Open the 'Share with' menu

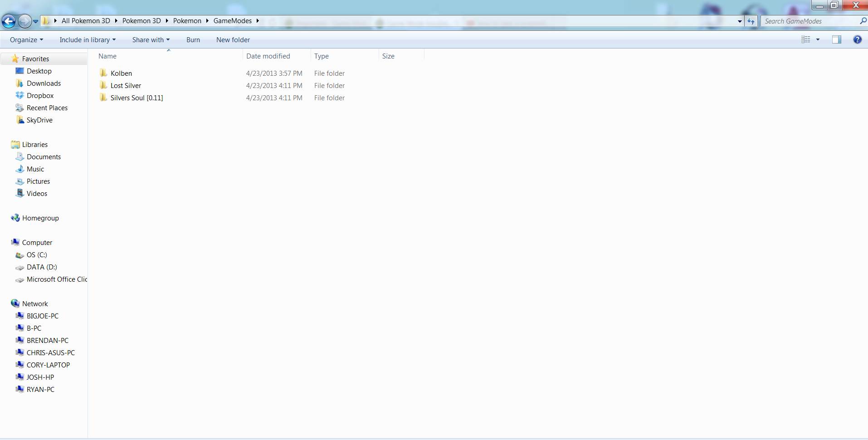pos(151,40)
